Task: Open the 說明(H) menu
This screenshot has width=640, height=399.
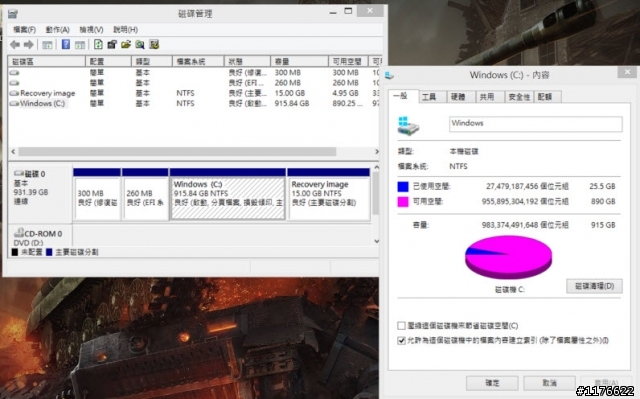Action: click(125, 30)
